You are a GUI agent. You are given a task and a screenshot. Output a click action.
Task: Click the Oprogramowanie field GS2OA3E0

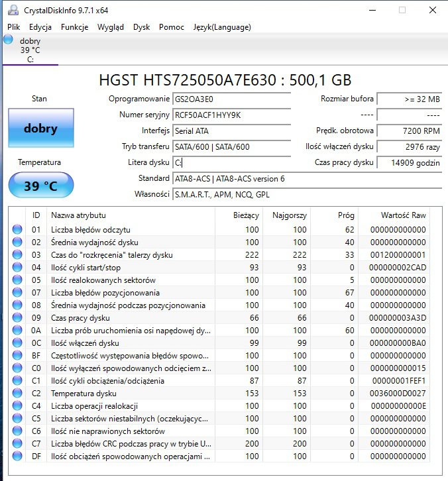coord(232,99)
